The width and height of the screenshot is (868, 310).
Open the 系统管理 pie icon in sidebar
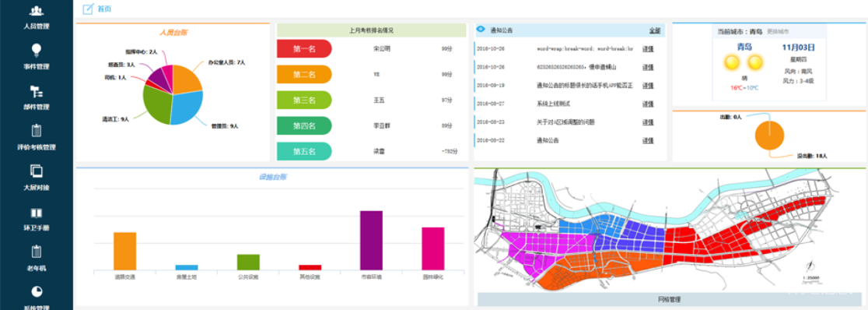(x=37, y=292)
